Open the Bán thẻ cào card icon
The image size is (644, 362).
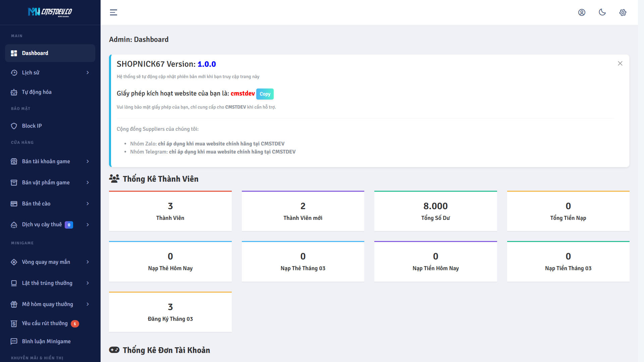click(x=14, y=203)
